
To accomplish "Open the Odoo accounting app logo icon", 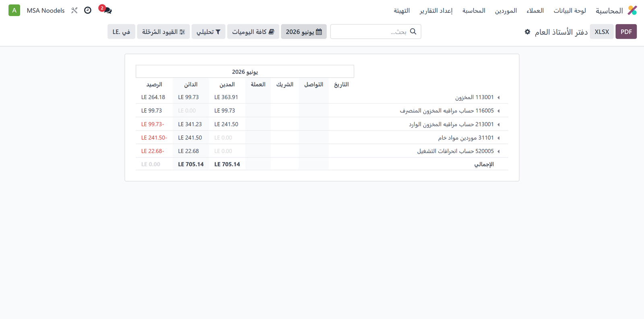I will pos(632,10).
